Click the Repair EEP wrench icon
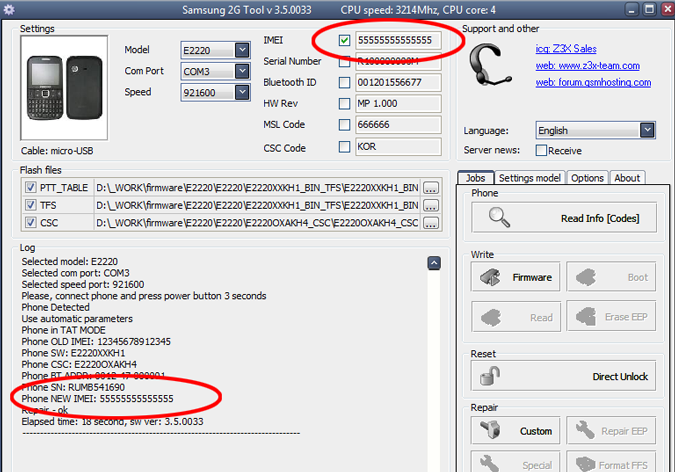675x472 pixels. click(x=585, y=430)
